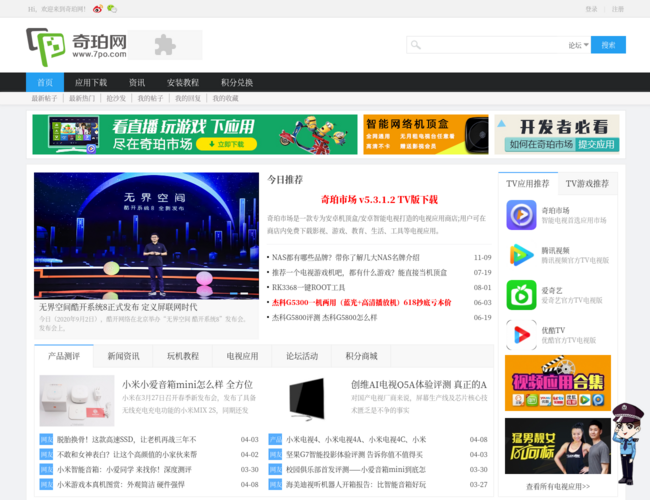This screenshot has width=650, height=500.
Task: Click the police mascot figure
Action: click(628, 443)
